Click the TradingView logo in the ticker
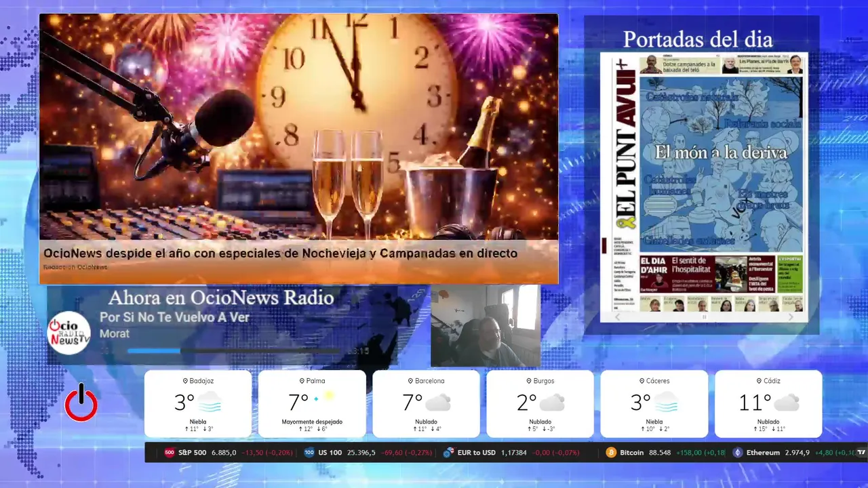 (x=861, y=452)
